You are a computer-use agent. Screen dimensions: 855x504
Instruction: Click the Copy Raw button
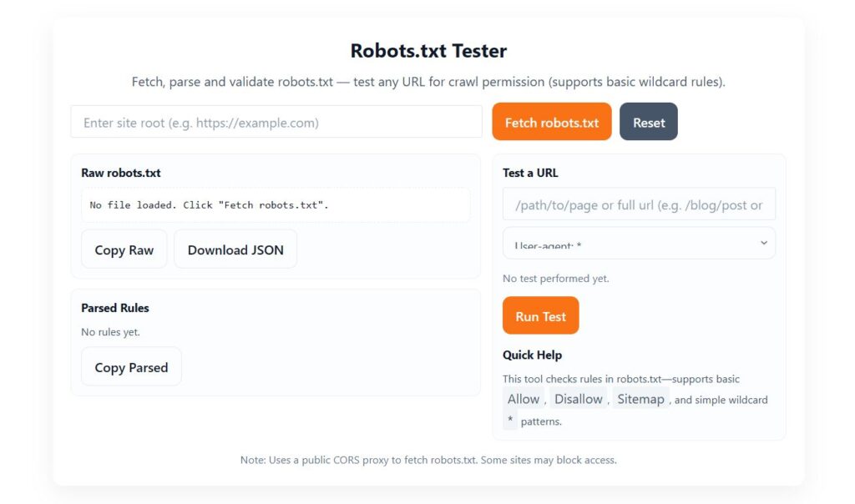124,249
